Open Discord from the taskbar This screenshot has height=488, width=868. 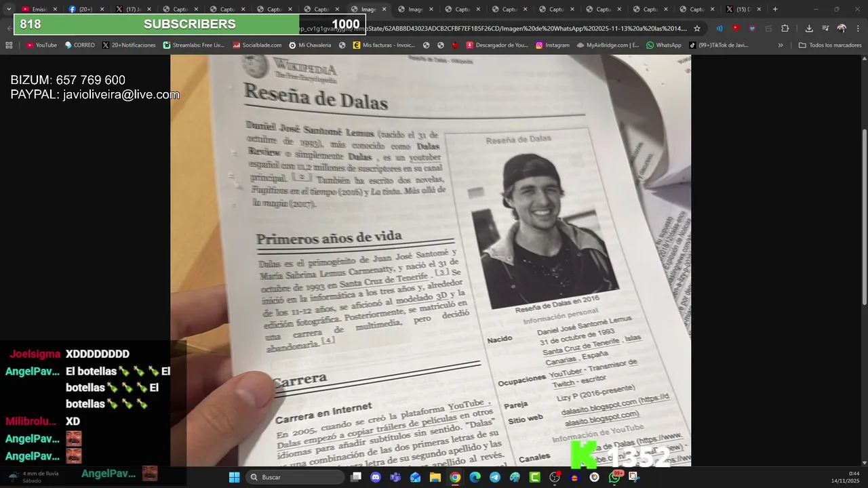click(376, 477)
